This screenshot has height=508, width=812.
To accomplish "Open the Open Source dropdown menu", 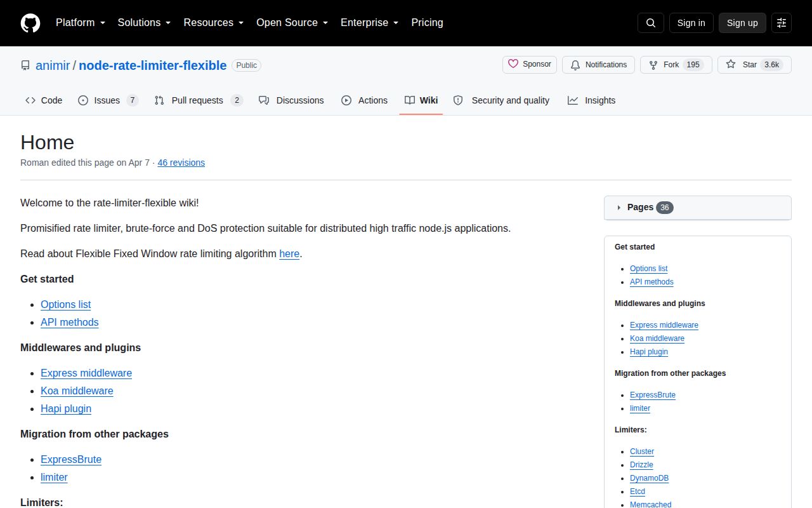I will tap(292, 22).
